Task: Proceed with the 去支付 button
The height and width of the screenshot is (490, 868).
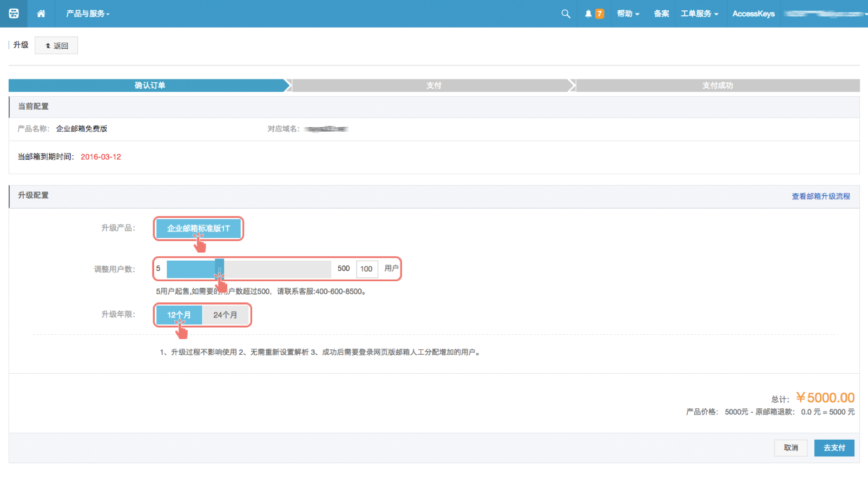Action: 834,448
